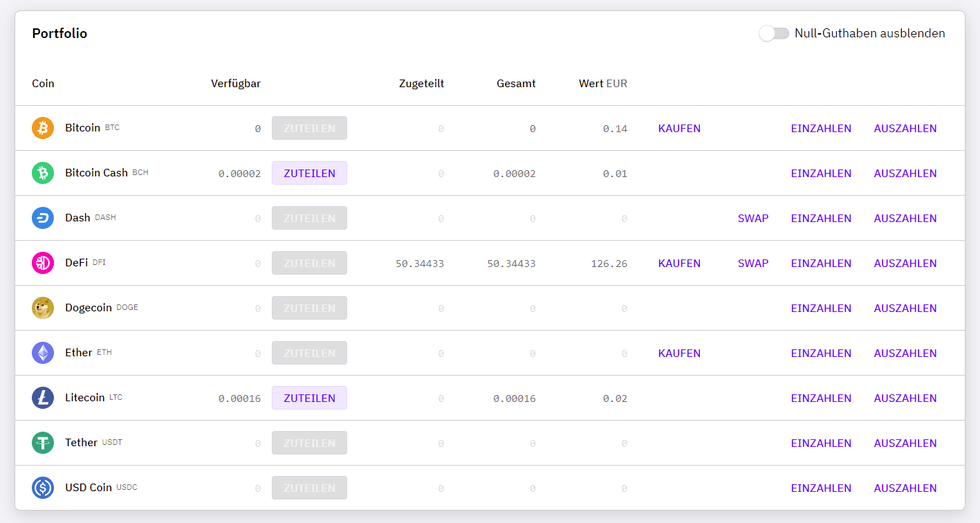Image resolution: width=980 pixels, height=523 pixels.
Task: Click AUSZAHLEN for Ether
Action: (x=905, y=354)
